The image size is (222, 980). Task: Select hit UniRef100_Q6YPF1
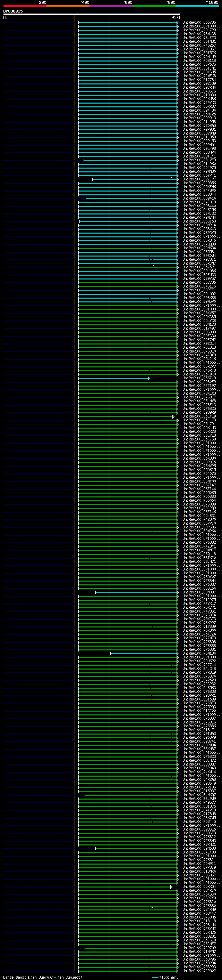click(199, 176)
